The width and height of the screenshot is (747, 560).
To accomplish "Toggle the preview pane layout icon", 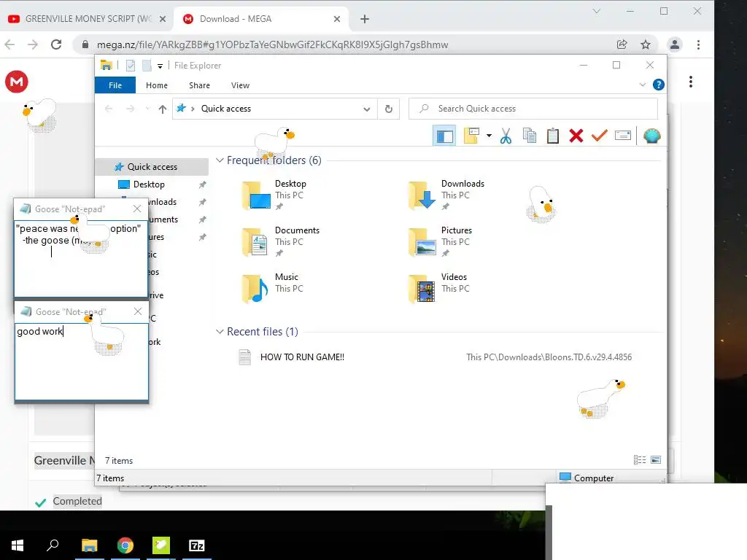I will tap(444, 136).
